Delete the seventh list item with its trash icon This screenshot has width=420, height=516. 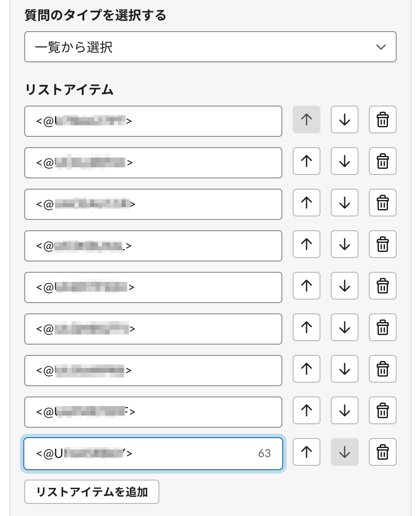[382, 369]
